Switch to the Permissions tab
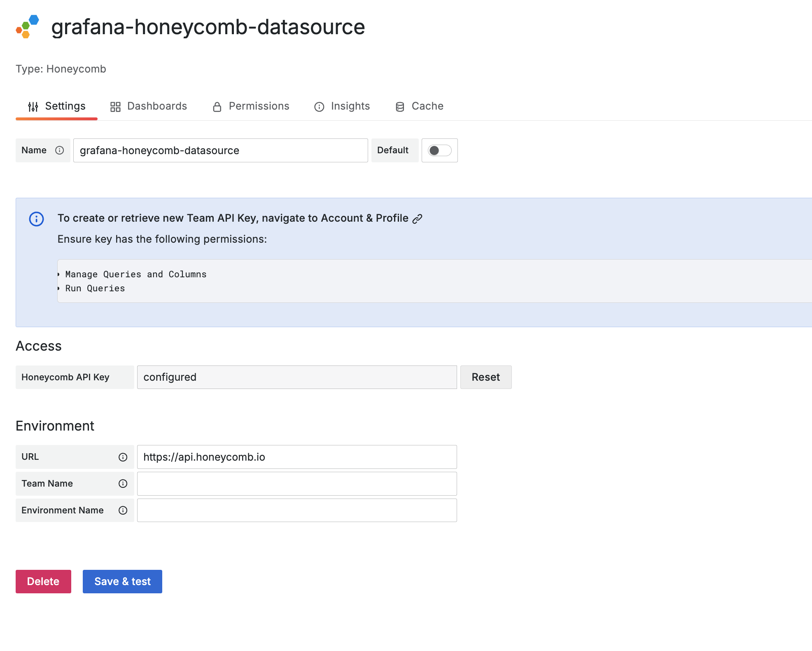812x651 pixels. pos(251,106)
